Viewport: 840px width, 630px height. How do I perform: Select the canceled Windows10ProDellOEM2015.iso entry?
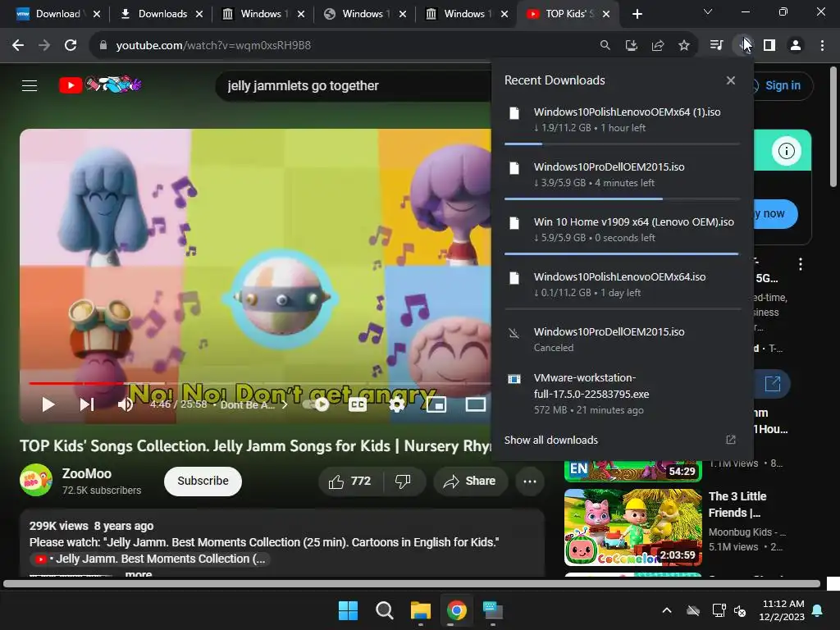coord(622,339)
